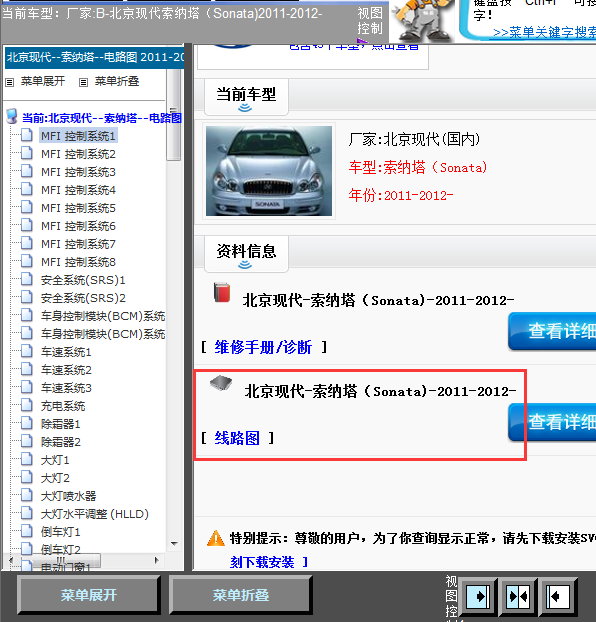Image resolution: width=596 pixels, height=622 pixels.
Task: Open MFI 控制系统3 entry
Action: click(x=78, y=172)
